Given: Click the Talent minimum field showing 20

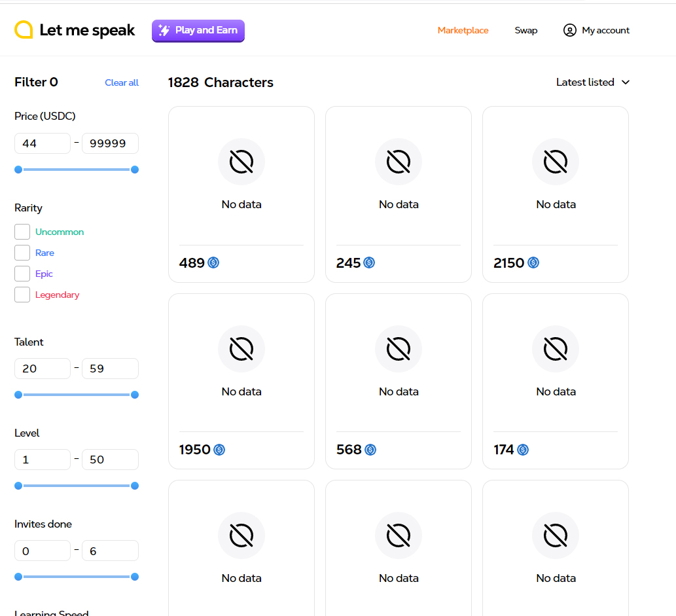Looking at the screenshot, I should (43, 369).
